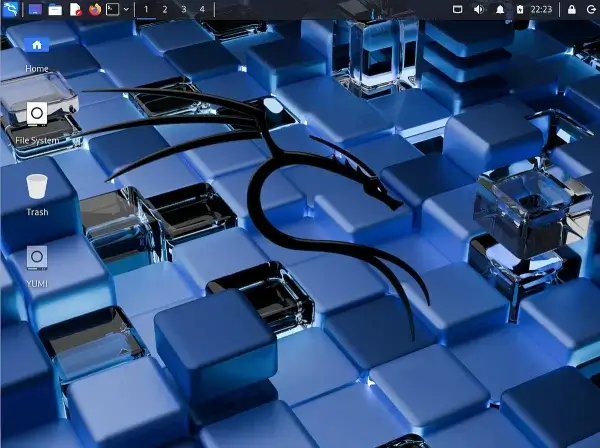Click the "Home" icon label
The width and height of the screenshot is (600, 448).
pyautogui.click(x=37, y=69)
